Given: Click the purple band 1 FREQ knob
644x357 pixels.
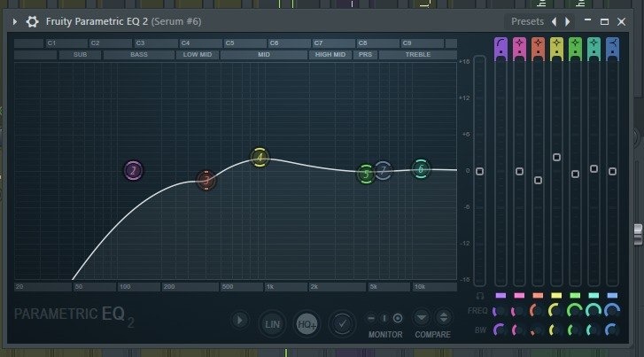Looking at the screenshot, I should [x=500, y=312].
